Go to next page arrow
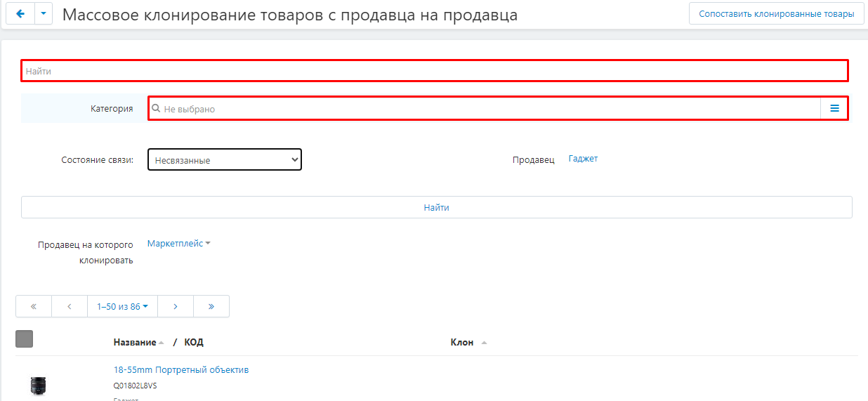Screen dimensions: 868x401 pos(176,306)
